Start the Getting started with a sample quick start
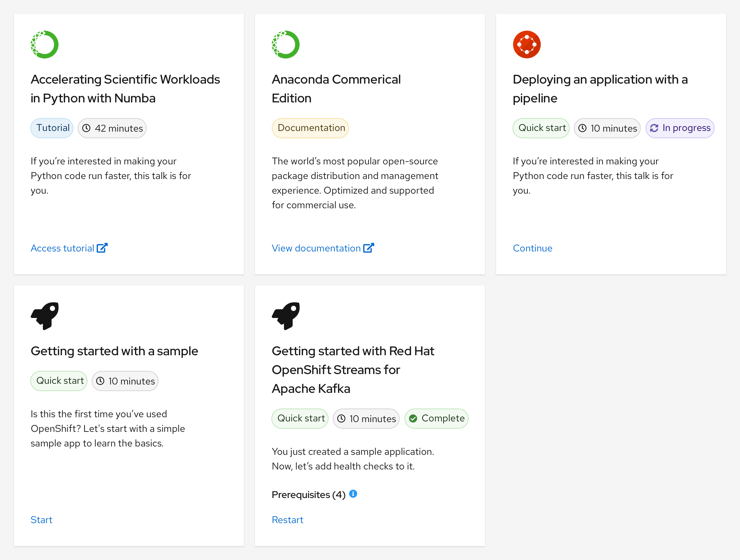The image size is (740, 560). coord(41,520)
